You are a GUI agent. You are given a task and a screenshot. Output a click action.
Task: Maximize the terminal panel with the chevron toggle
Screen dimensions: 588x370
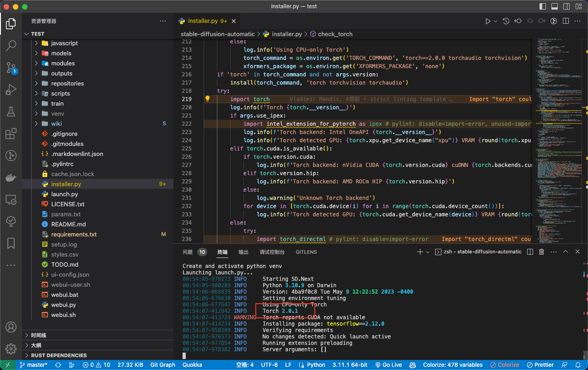(x=566, y=251)
